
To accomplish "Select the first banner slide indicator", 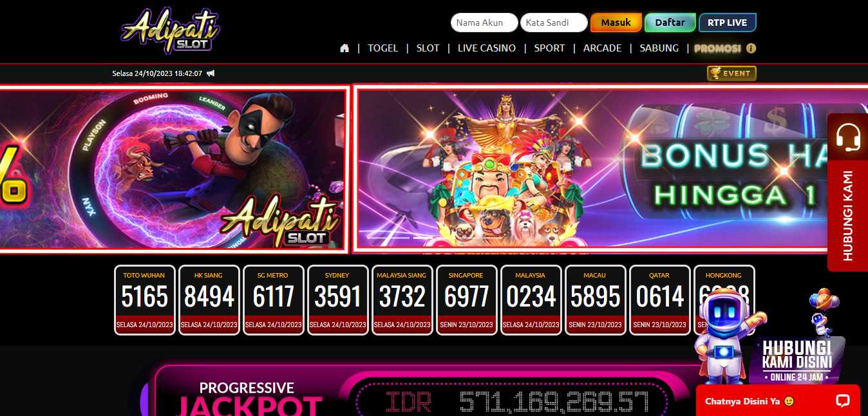I will [x=388, y=237].
